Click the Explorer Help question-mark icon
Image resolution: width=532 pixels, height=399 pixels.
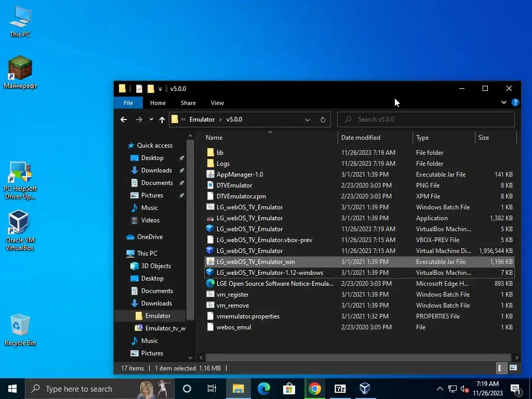coord(515,102)
